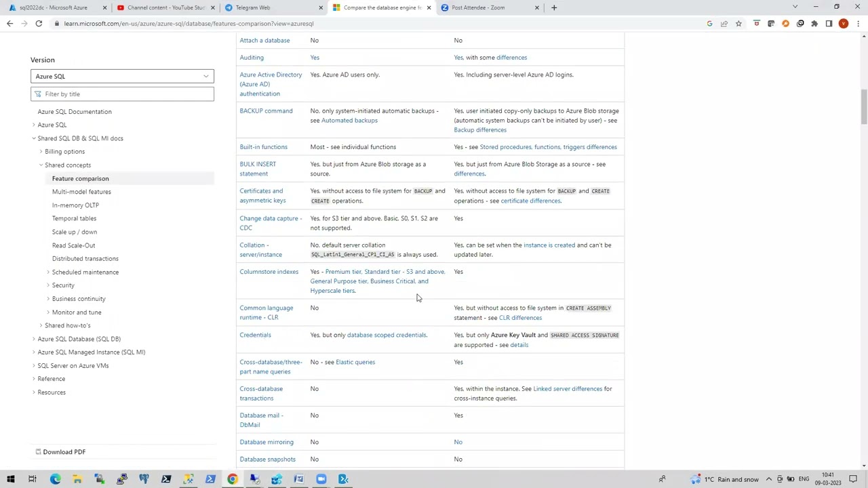Open the Zoom app in the taskbar
The image size is (868, 488).
click(321, 479)
